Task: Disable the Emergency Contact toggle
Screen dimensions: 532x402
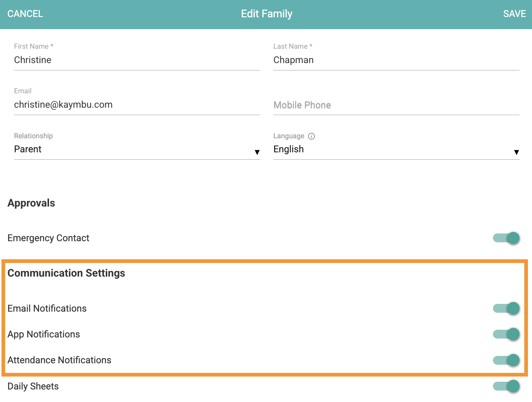Action: click(x=506, y=238)
